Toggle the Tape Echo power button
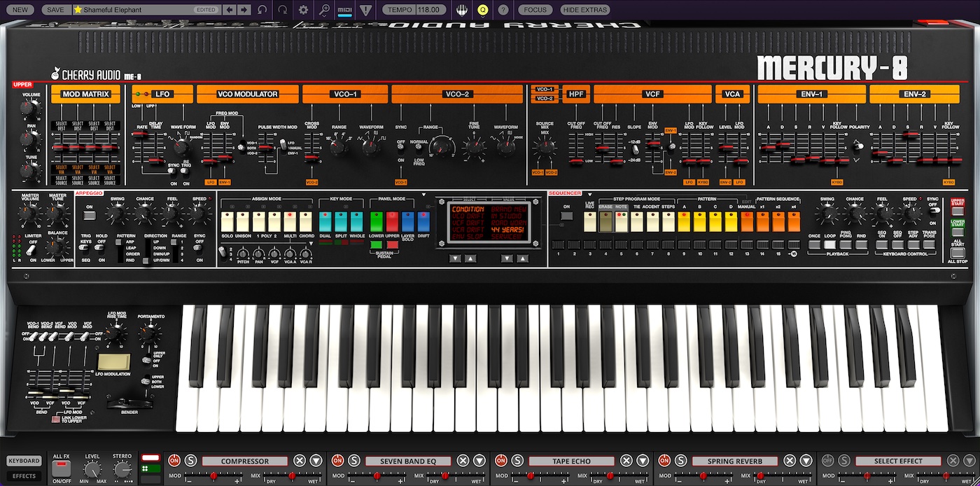Viewport: 980px width, 486px height. [x=500, y=460]
